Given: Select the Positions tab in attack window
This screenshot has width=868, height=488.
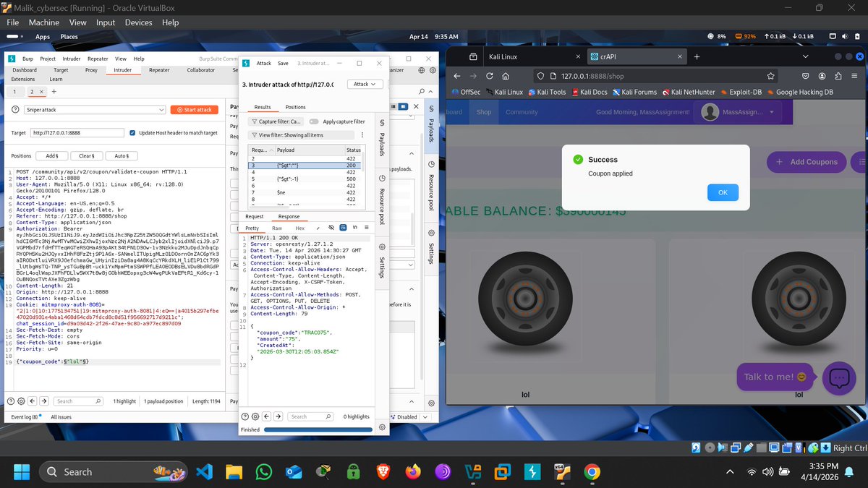Looking at the screenshot, I should pyautogui.click(x=295, y=107).
